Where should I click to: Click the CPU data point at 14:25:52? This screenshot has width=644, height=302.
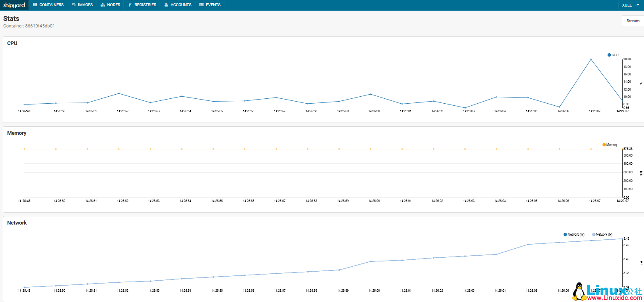click(x=119, y=93)
